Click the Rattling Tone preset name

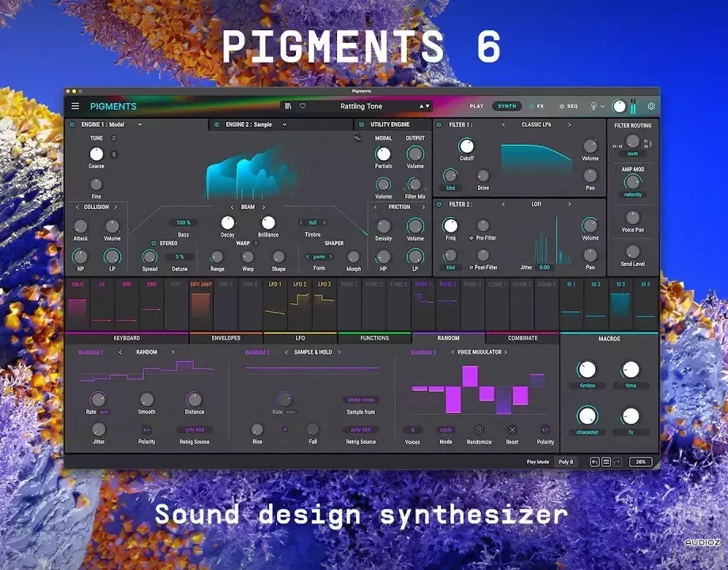(x=361, y=106)
